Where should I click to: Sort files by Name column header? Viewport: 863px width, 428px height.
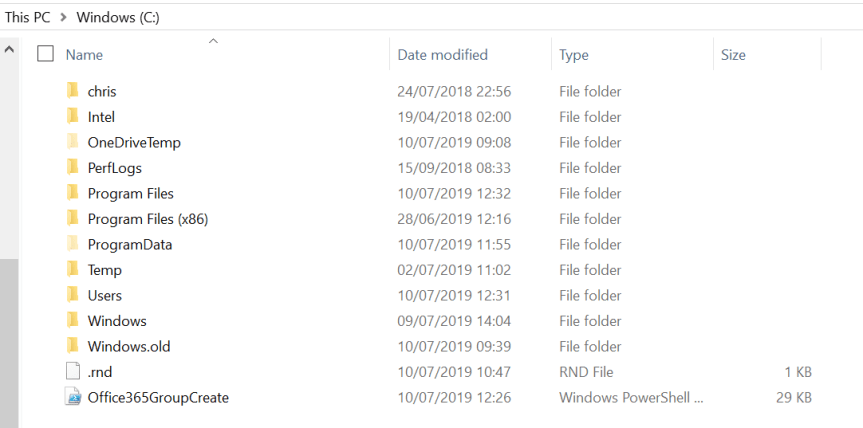coord(85,55)
